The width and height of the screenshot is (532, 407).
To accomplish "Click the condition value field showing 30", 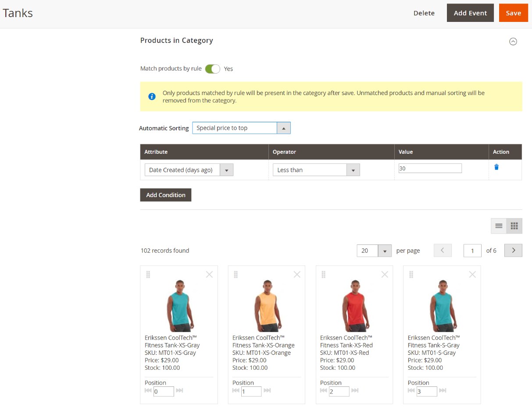I will pyautogui.click(x=430, y=168).
